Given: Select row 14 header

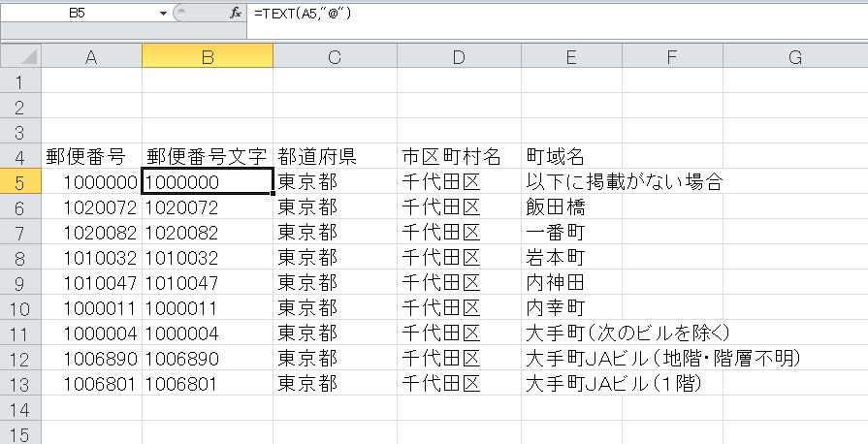Looking at the screenshot, I should coord(20,408).
